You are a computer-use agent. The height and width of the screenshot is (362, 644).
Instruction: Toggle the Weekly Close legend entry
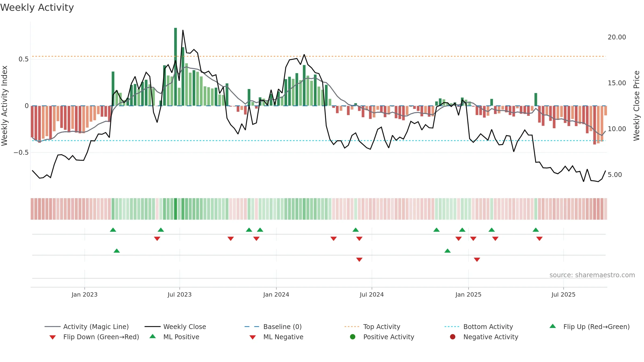point(175,327)
